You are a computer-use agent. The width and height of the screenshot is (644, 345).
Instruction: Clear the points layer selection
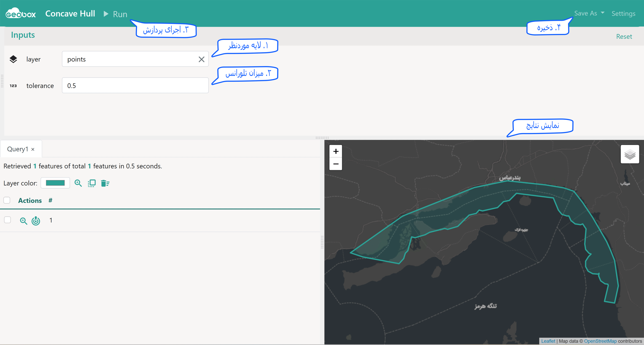[202, 59]
